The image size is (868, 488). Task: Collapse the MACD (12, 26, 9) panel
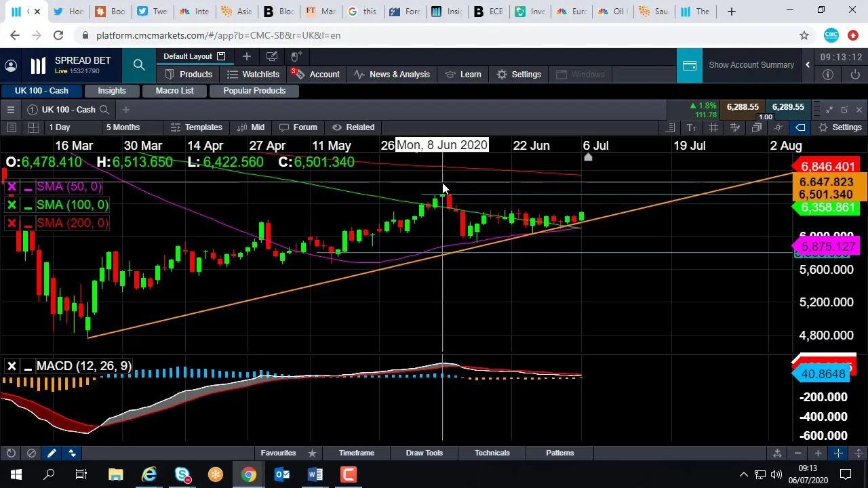tap(28, 367)
